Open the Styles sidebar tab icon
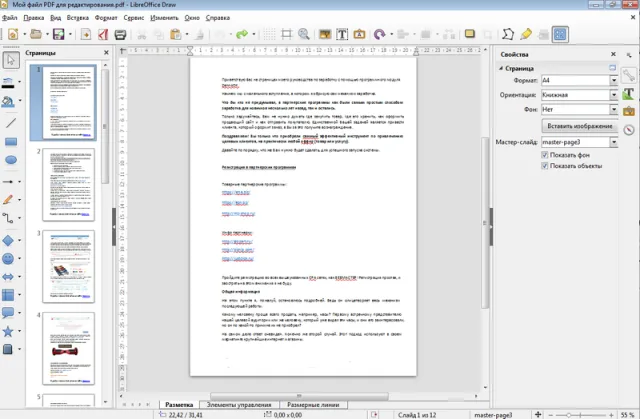640x419 pixels. (629, 93)
